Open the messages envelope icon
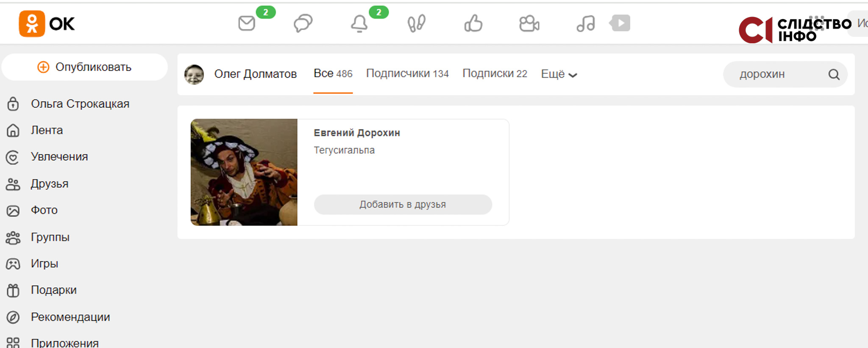The image size is (868, 348). [x=247, y=23]
